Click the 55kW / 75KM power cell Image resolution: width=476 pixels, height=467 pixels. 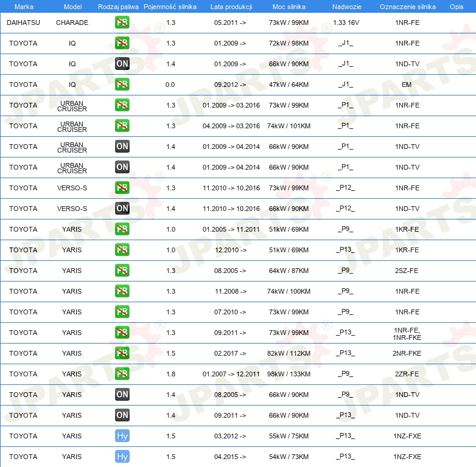pyautogui.click(x=289, y=436)
